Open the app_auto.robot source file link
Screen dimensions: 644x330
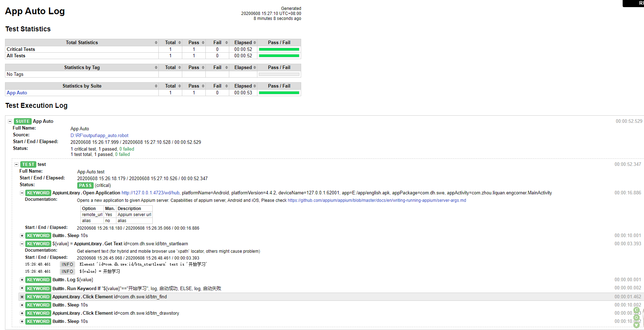click(x=99, y=135)
